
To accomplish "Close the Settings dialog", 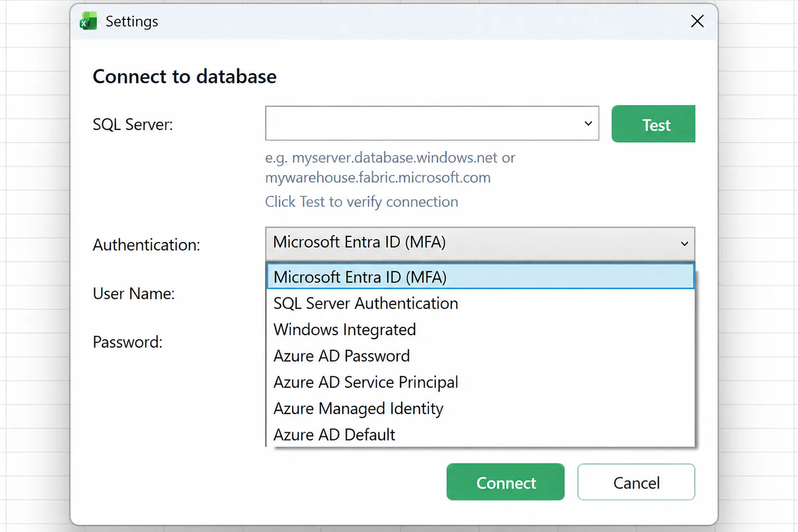I will pos(697,21).
